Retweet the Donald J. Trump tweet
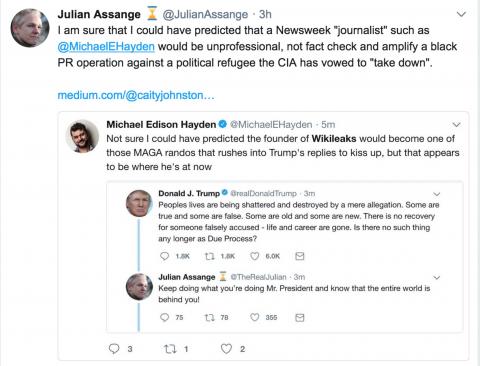Image resolution: width=480 pixels, height=366 pixels. (210, 256)
